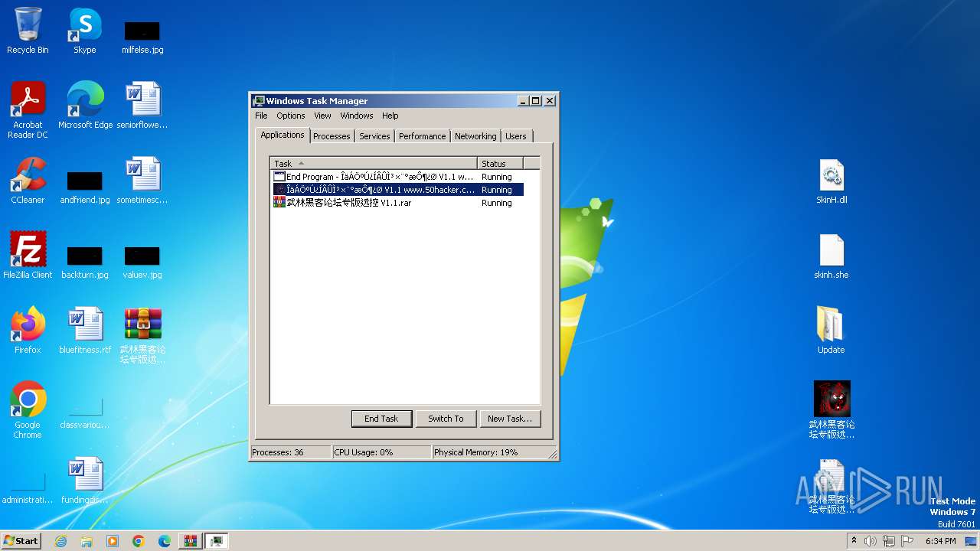The width and height of the screenshot is (980, 551).
Task: Open the Start menu
Action: coord(21,541)
